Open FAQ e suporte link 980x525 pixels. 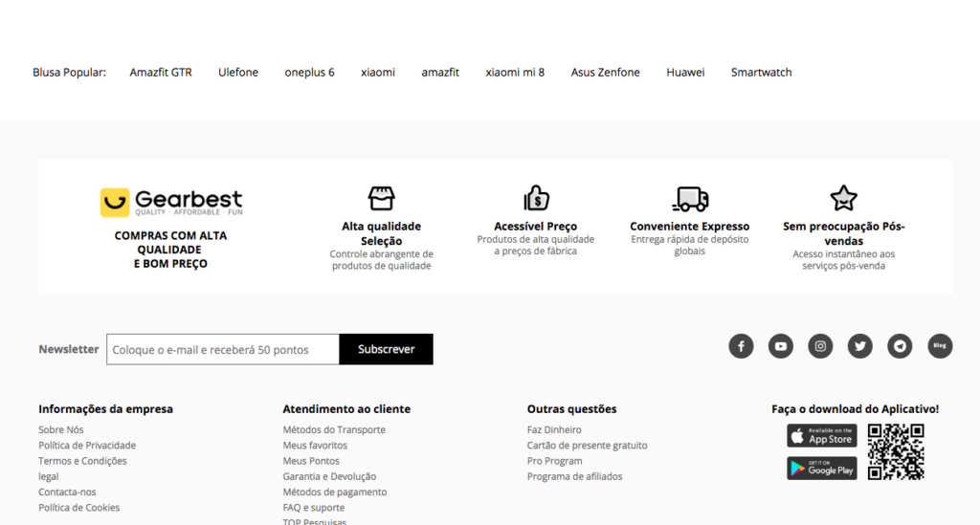click(313, 508)
